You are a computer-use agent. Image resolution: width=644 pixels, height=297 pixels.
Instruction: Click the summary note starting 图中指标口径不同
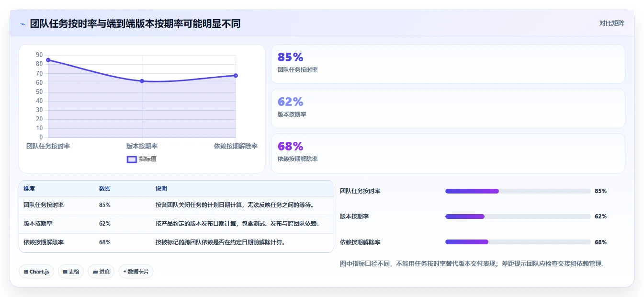pyautogui.click(x=473, y=263)
